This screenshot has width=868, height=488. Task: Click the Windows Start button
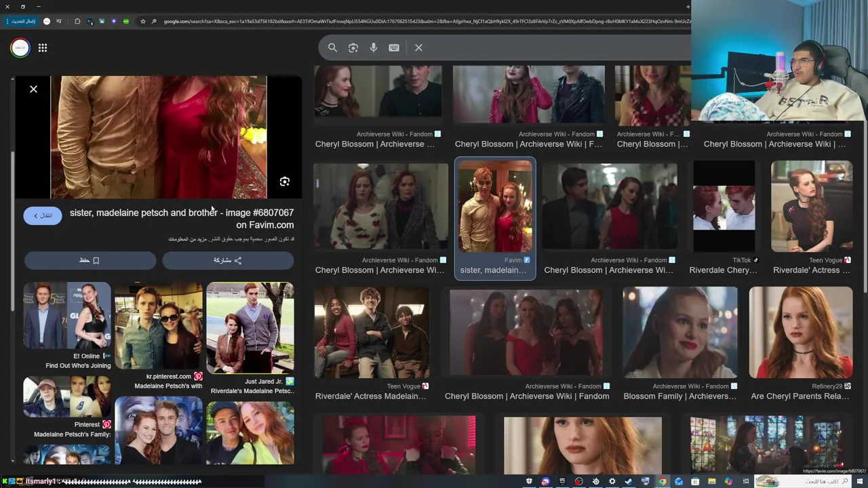(x=860, y=481)
